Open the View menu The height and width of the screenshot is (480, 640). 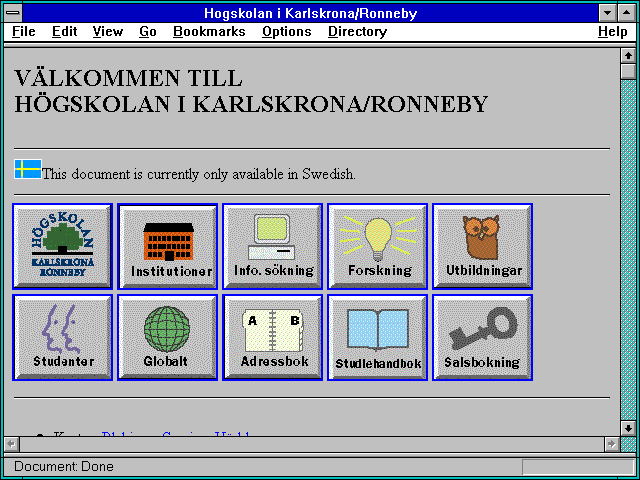click(108, 32)
